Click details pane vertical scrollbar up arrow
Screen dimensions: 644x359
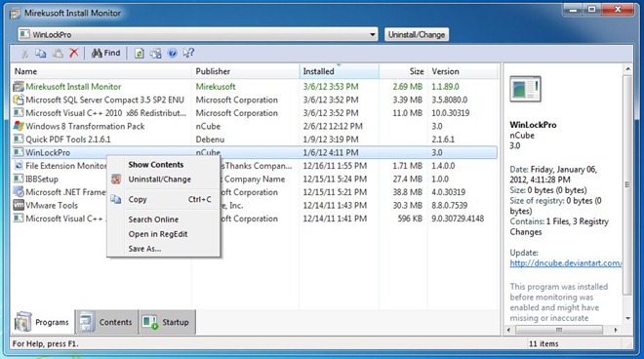point(627,69)
